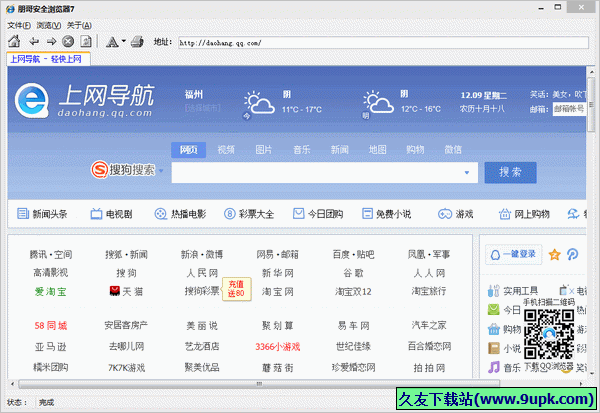Open 新浪·微博 link
The height and width of the screenshot is (413, 600).
(202, 255)
